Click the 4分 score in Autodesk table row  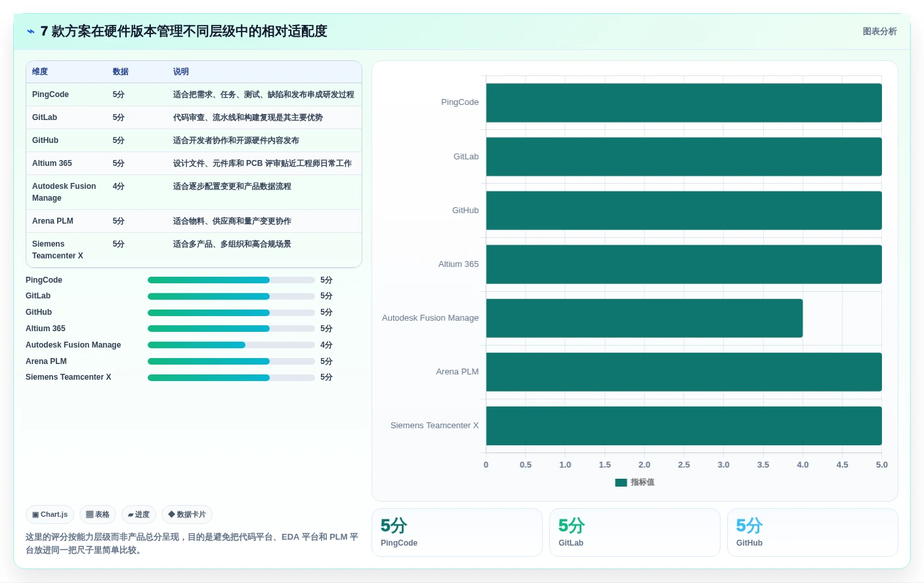click(118, 186)
